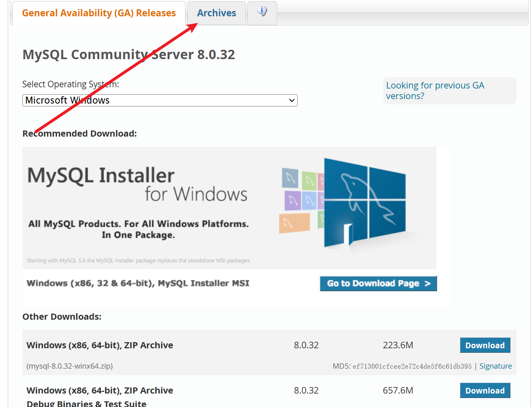Change the operating system from Microsoft Windows
This screenshot has height=407, width=532.
(x=160, y=100)
